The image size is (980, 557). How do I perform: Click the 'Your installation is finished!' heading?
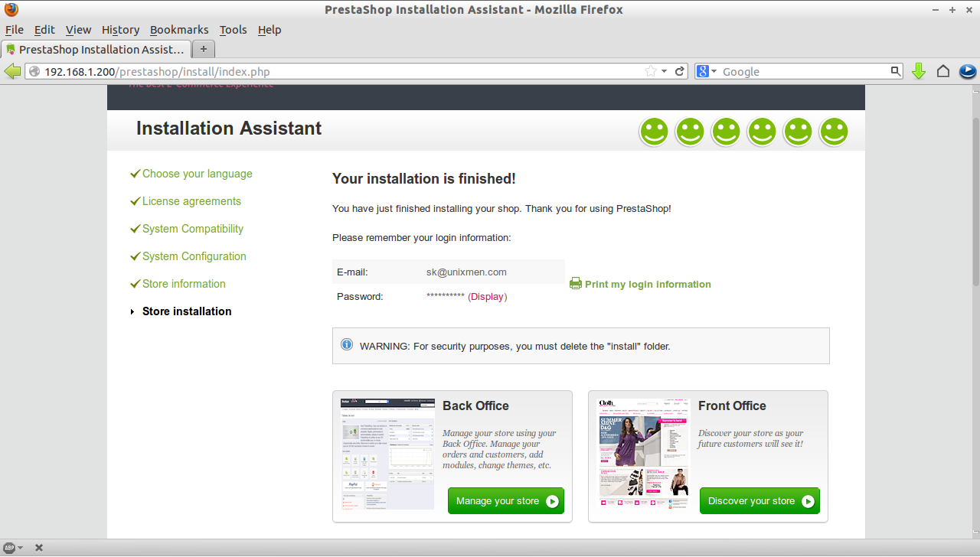(424, 178)
